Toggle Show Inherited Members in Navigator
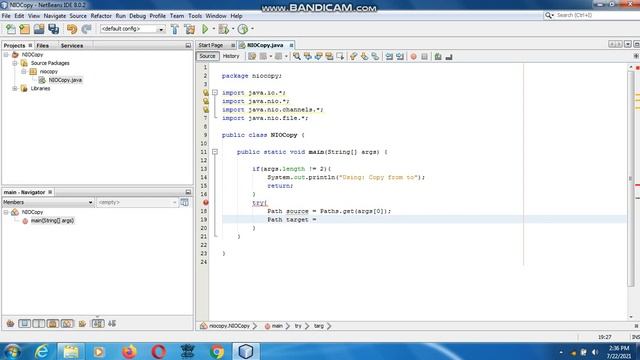This screenshot has height=360, width=640. (10, 323)
